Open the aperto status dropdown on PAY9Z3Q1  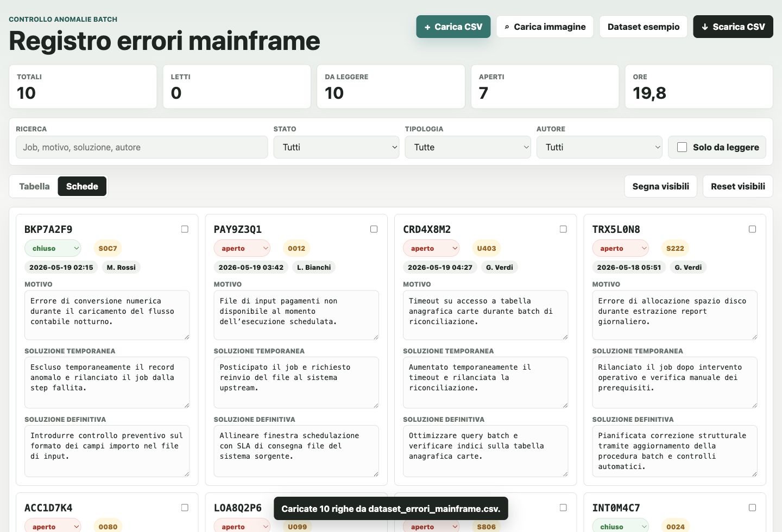click(x=242, y=248)
